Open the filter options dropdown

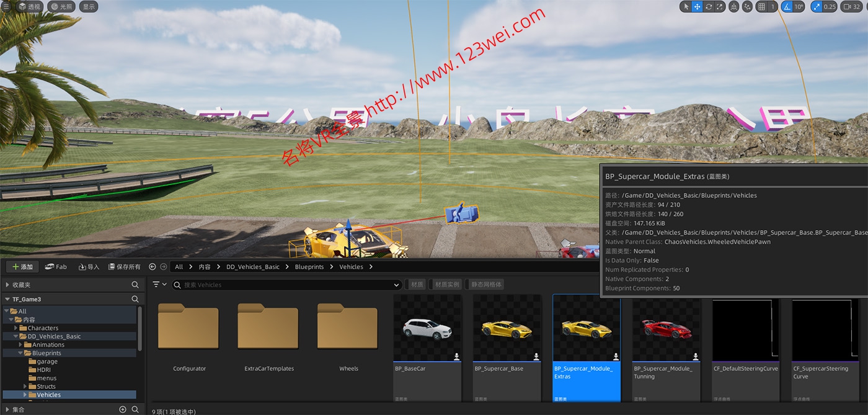(x=159, y=285)
